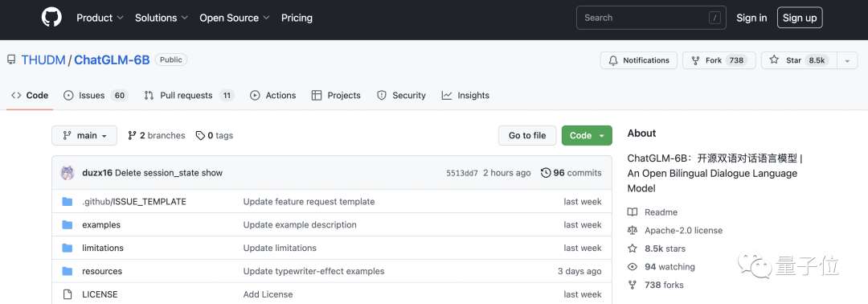
Task: Open the duzx16 author link
Action: point(97,173)
